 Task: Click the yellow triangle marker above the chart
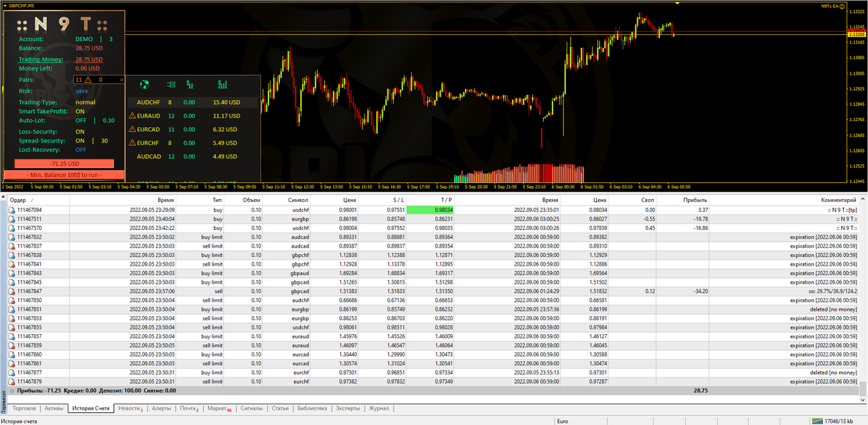[x=678, y=3]
